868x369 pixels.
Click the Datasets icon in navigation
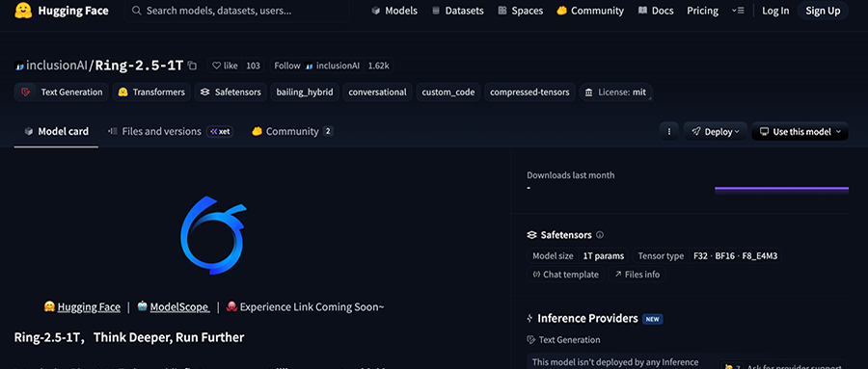click(436, 11)
